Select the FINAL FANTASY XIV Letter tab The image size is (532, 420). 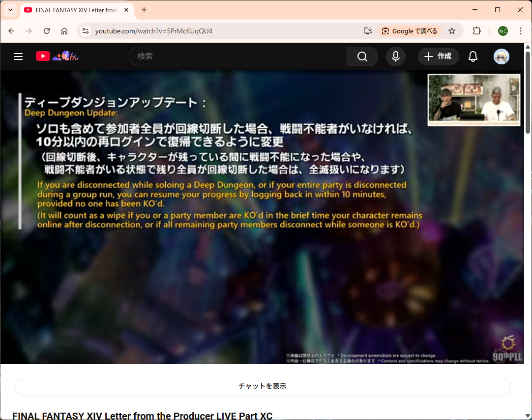[x=74, y=10]
